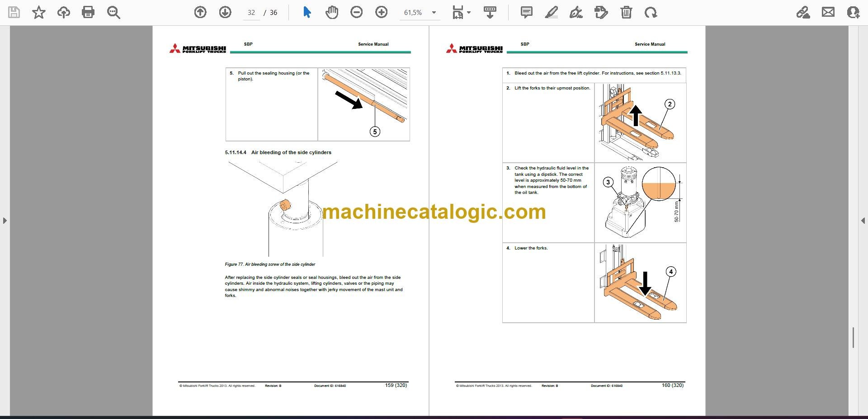Select step text 'Lift the forks to their upmost position'
Image resolution: width=868 pixels, height=419 pixels.
coord(552,88)
